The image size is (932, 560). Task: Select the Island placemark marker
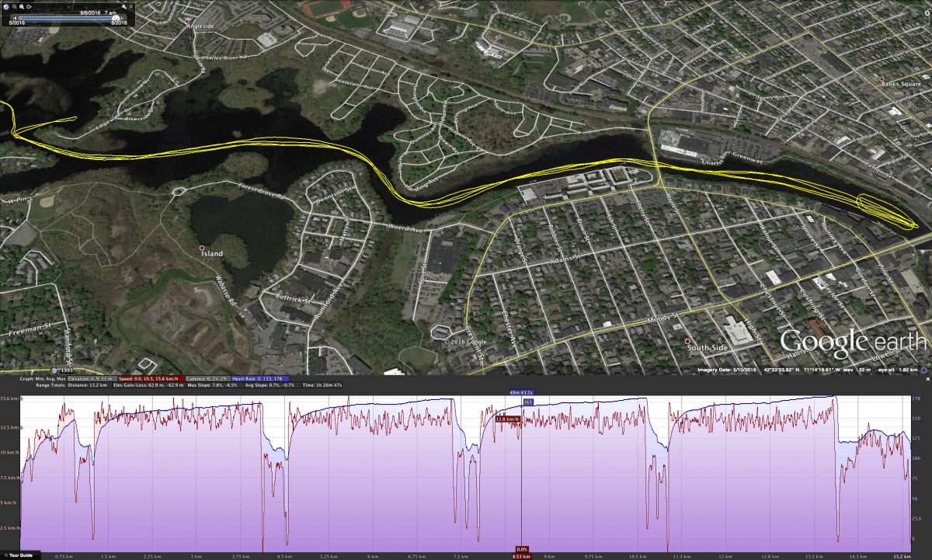[202, 247]
